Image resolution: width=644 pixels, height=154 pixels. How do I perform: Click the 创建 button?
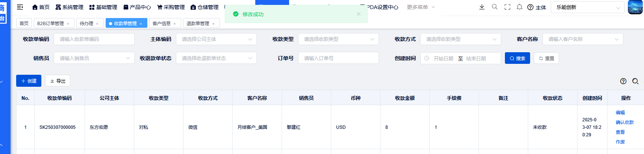29,81
